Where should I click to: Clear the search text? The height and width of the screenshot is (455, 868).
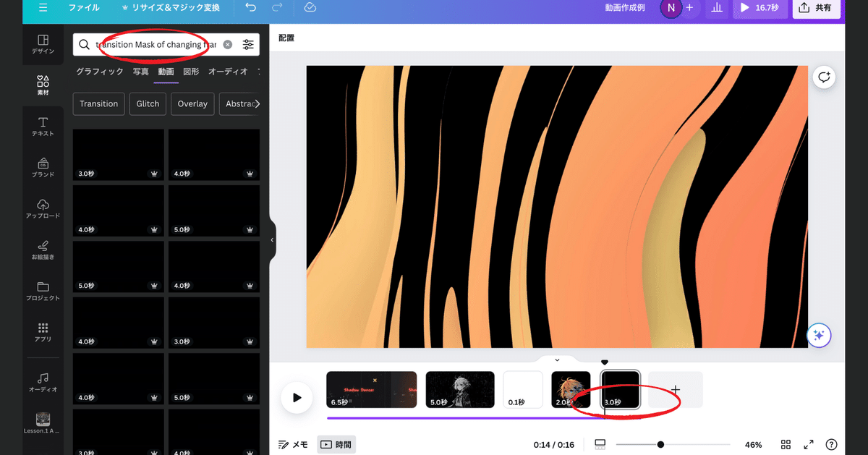tap(228, 45)
